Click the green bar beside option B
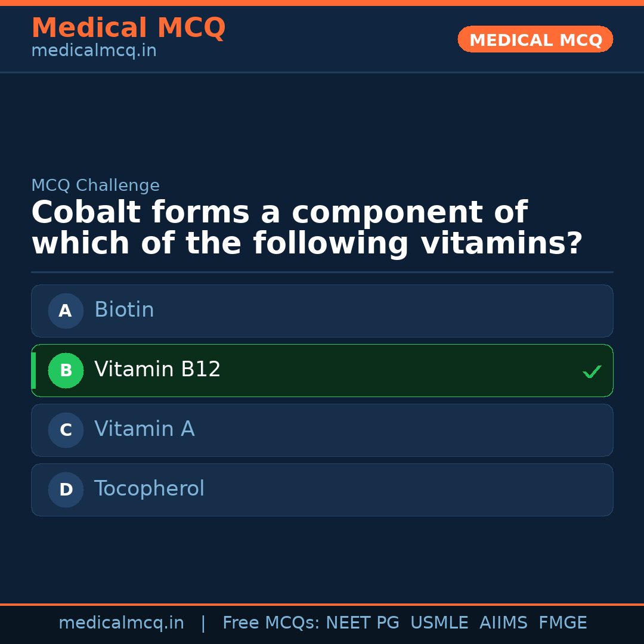 (33, 370)
